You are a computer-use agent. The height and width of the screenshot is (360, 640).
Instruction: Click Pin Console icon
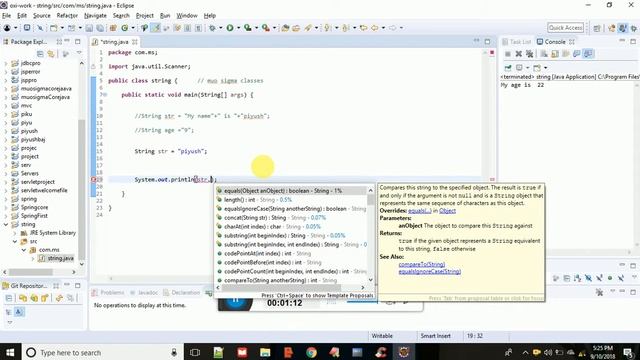[x=508, y=67]
